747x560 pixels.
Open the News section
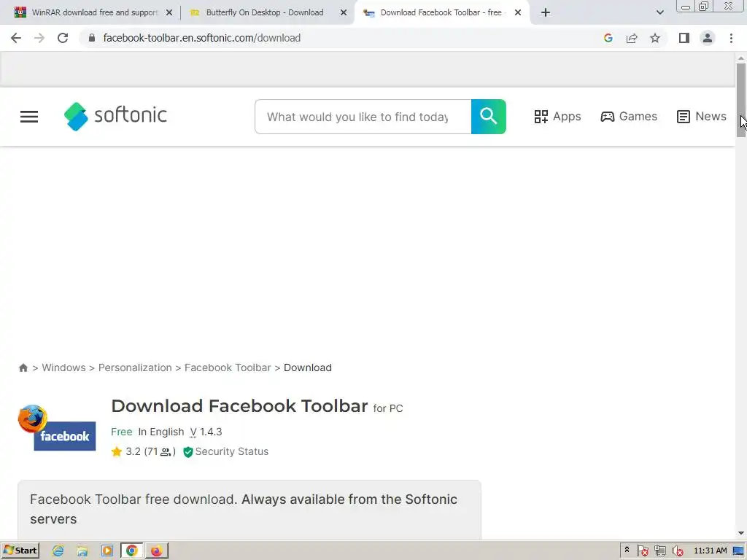coord(701,117)
